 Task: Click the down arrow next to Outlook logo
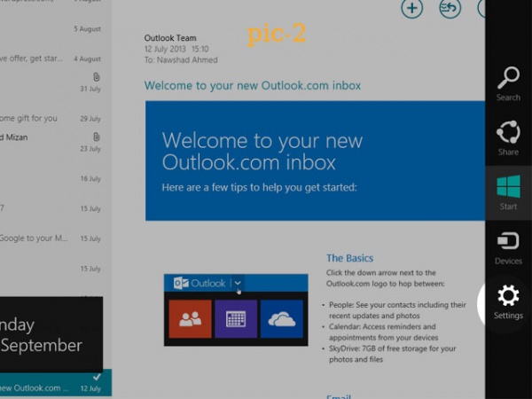click(238, 283)
